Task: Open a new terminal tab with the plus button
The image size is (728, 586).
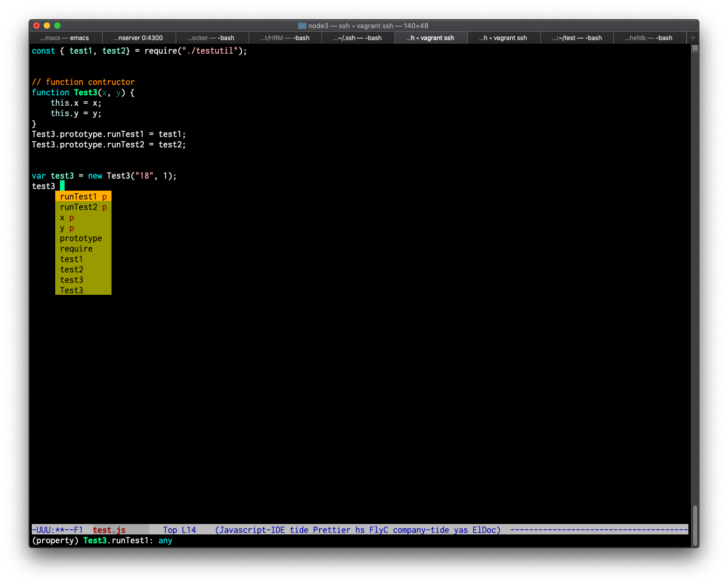Action: coord(693,38)
